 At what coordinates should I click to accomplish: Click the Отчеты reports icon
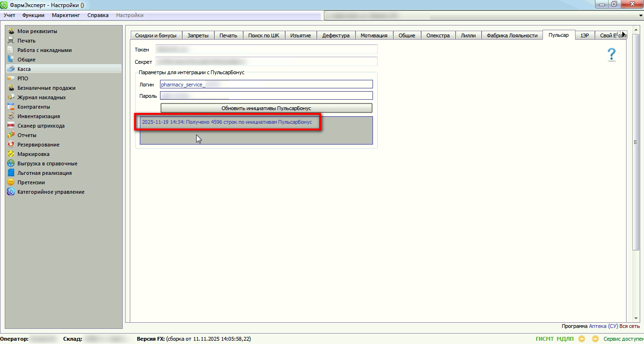tap(11, 135)
